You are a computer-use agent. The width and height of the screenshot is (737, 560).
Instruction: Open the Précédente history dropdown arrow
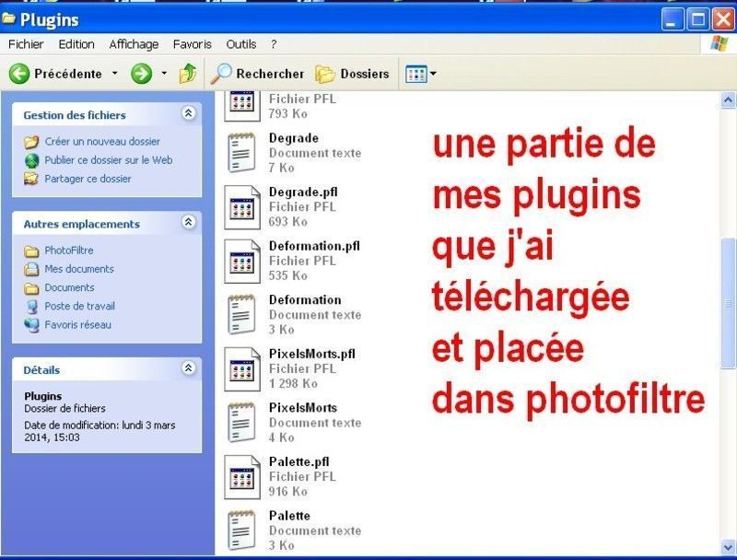click(114, 74)
